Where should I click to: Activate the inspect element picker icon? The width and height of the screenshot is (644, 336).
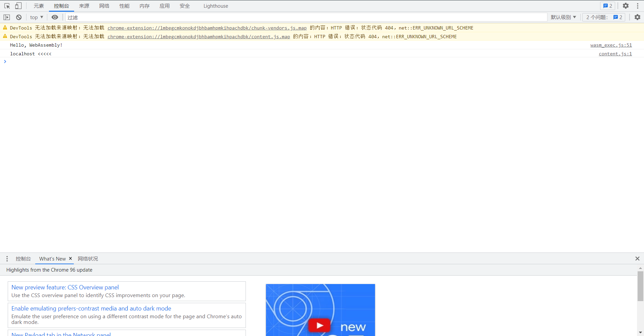7,6
